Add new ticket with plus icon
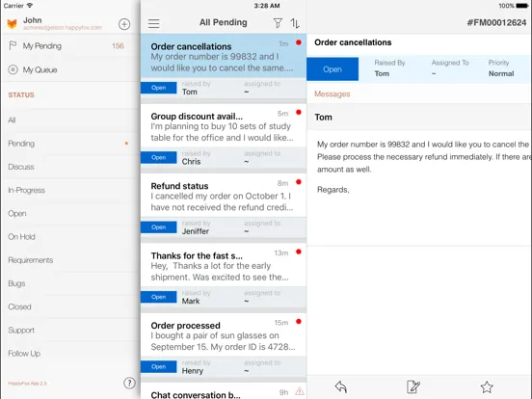The image size is (532, 399). pyautogui.click(x=124, y=24)
